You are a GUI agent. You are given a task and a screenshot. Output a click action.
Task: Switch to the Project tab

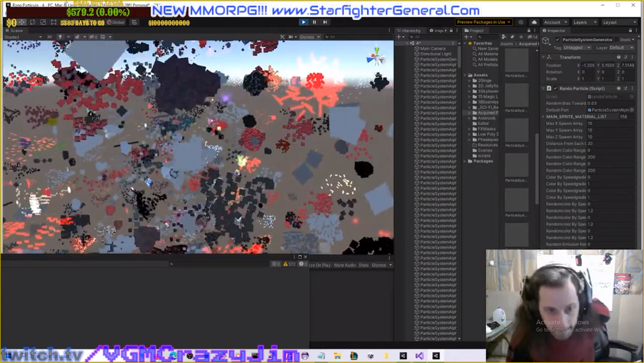[x=475, y=30]
